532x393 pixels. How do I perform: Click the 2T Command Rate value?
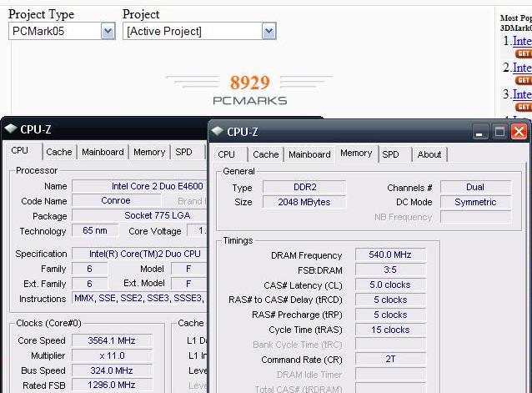tap(390, 359)
